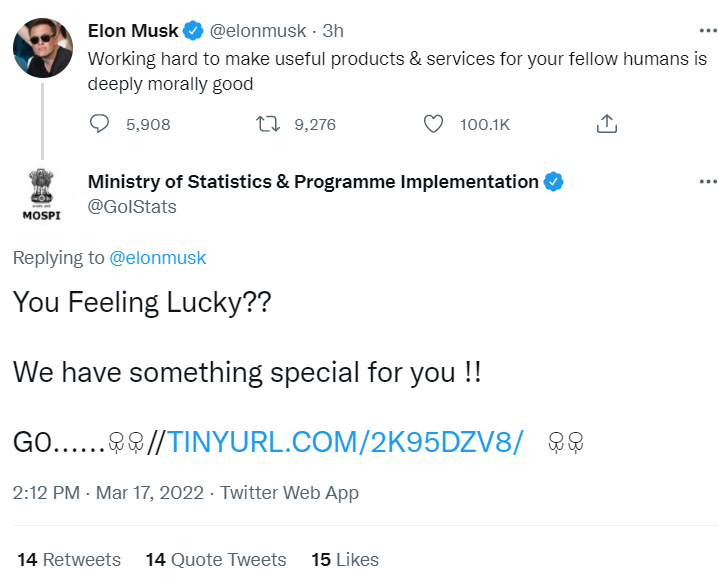Click the reply icon on Elon Musk's tweet
This screenshot has width=718, height=588.
tap(100, 124)
